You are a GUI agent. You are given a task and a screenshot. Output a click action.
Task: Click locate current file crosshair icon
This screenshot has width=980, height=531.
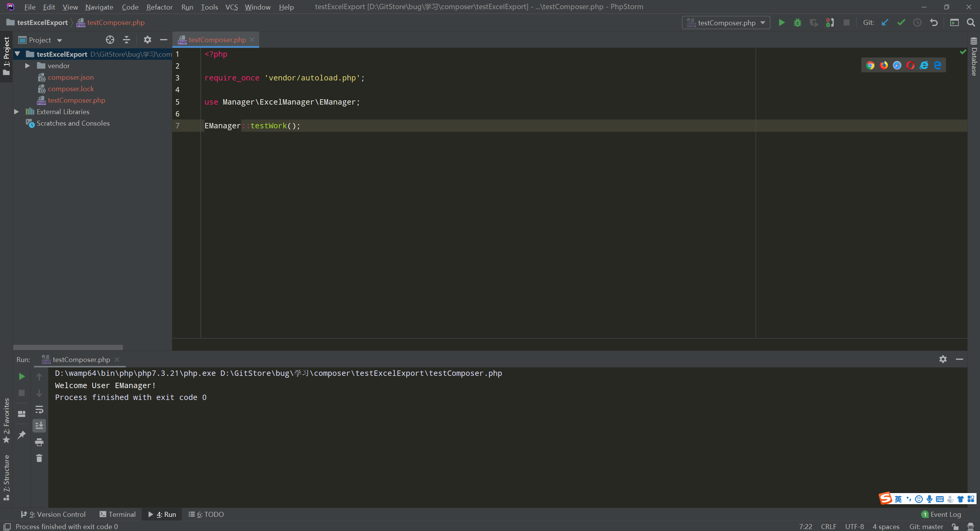(110, 40)
